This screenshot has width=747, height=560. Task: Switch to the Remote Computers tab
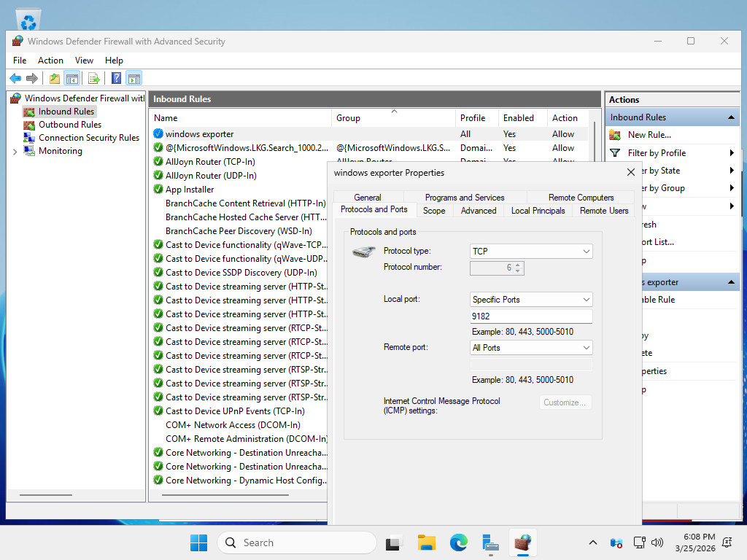tap(581, 197)
